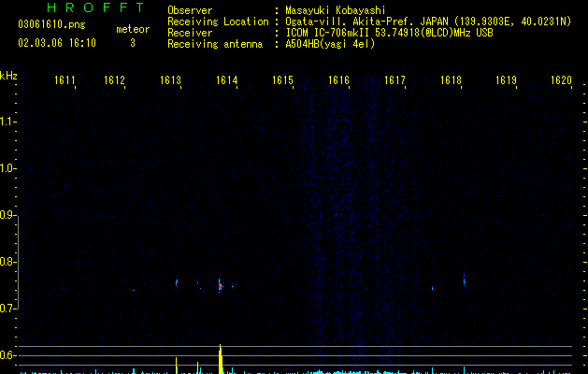Click the meteor count value 3
The height and width of the screenshot is (374, 588).
point(133,43)
